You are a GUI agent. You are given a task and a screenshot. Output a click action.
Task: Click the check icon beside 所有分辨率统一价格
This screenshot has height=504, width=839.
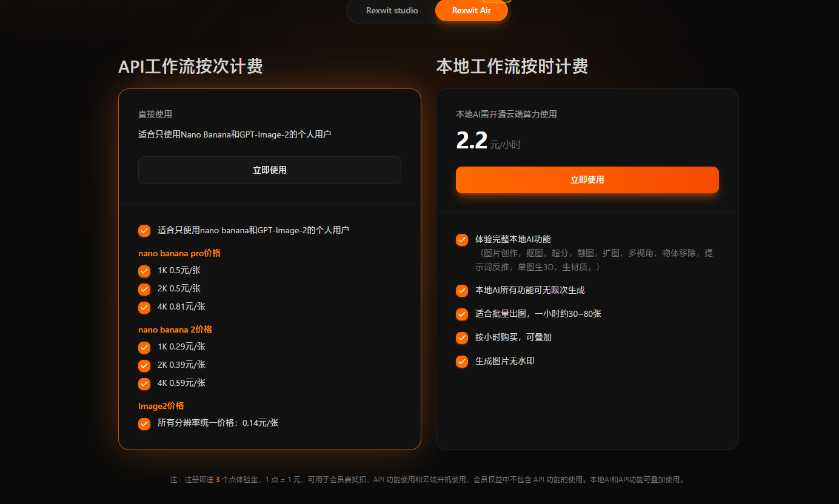pyautogui.click(x=144, y=423)
